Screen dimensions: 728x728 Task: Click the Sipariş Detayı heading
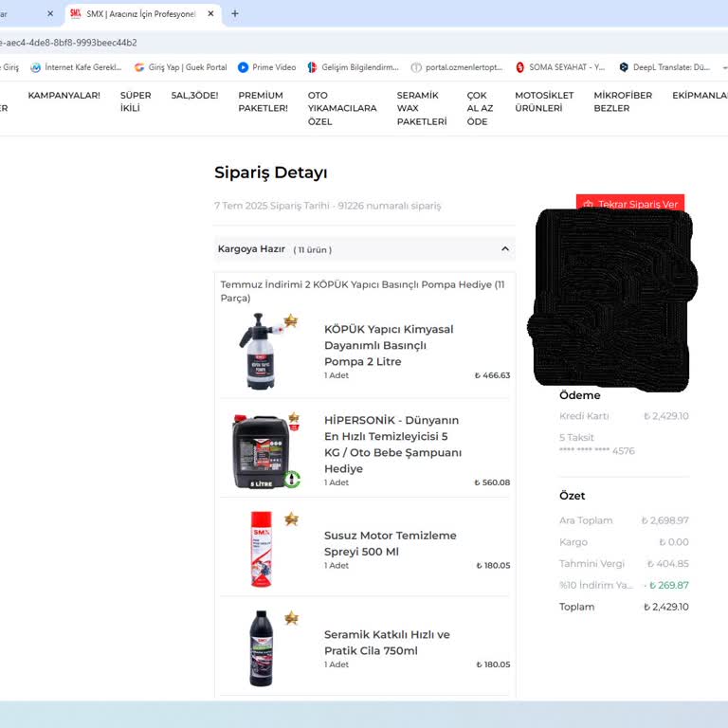(x=271, y=173)
